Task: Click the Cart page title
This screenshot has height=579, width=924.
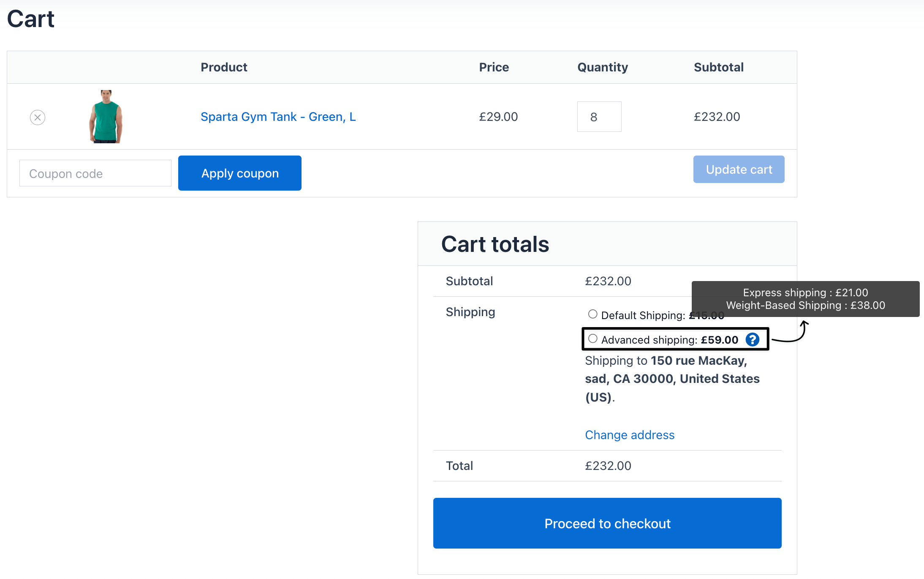Action: tap(31, 19)
